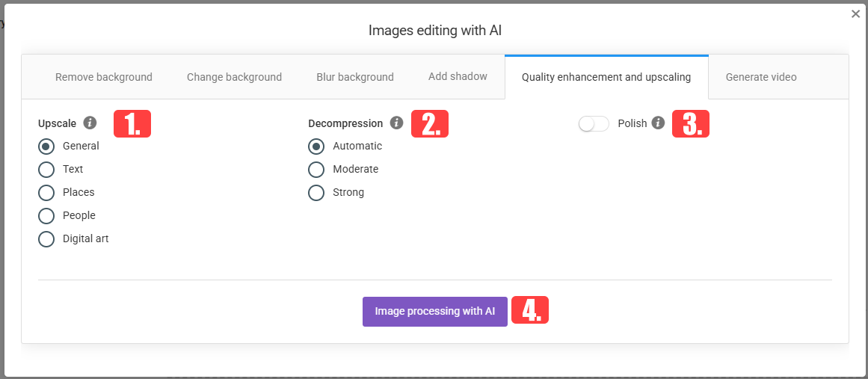Open the Blur background tab
The height and width of the screenshot is (379, 868).
355,77
